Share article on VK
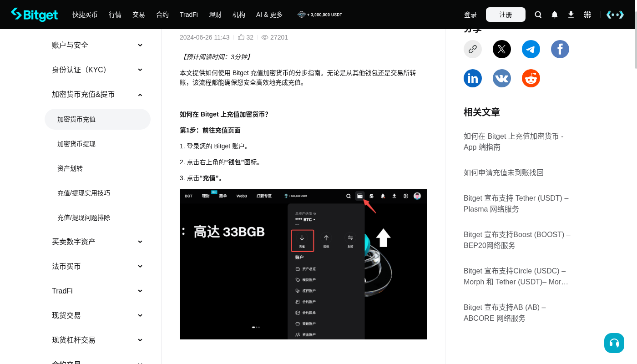This screenshot has height=364, width=637. point(502,78)
